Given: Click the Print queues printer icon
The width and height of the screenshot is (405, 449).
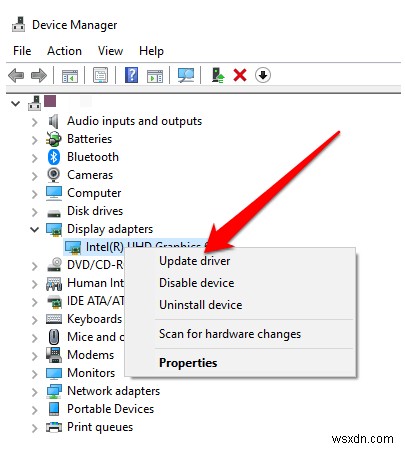Looking at the screenshot, I should tap(54, 427).
